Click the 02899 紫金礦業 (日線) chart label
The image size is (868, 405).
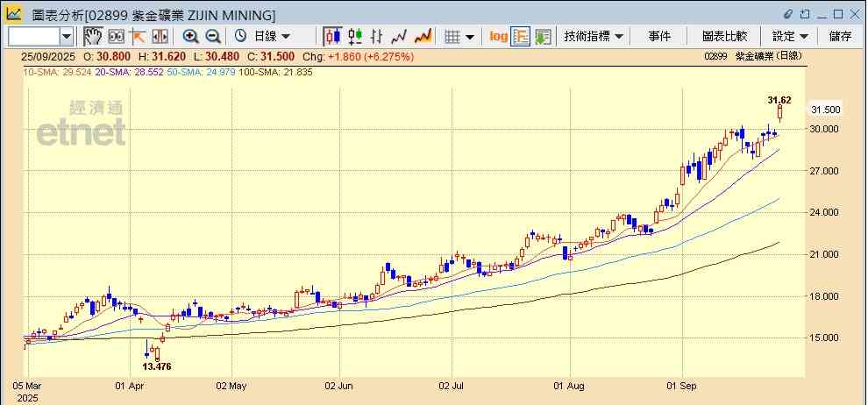click(x=753, y=56)
